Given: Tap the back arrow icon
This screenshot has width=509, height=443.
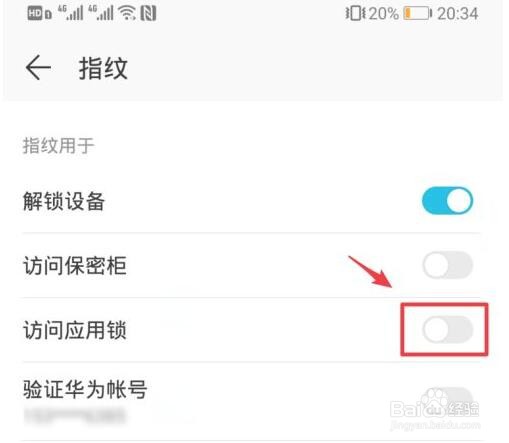Looking at the screenshot, I should tap(38, 68).
